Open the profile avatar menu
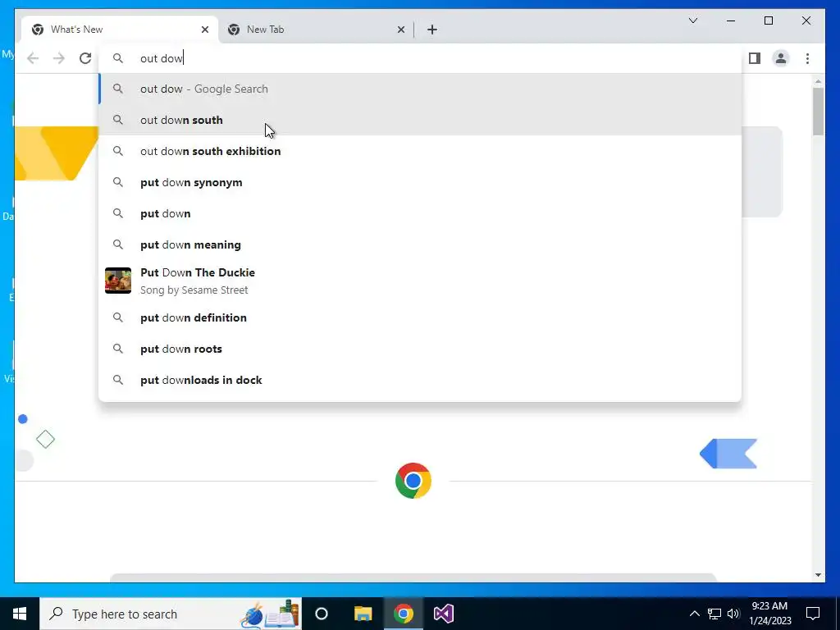Viewport: 840px width, 630px height. (x=781, y=58)
